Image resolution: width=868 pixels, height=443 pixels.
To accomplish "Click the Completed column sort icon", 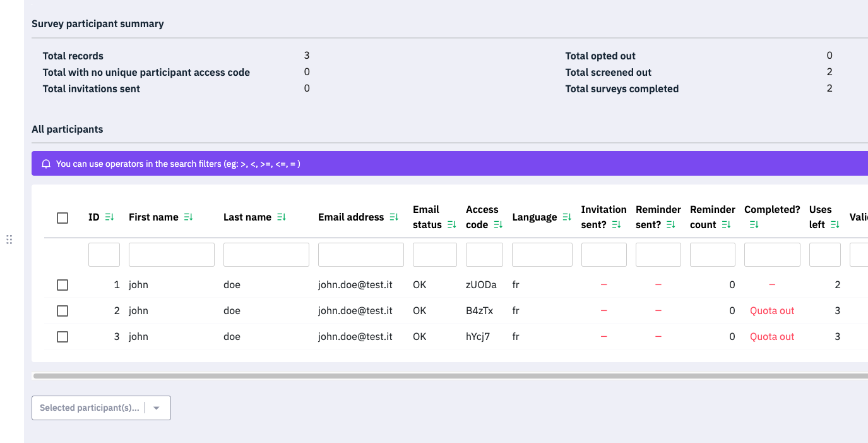I will click(754, 225).
